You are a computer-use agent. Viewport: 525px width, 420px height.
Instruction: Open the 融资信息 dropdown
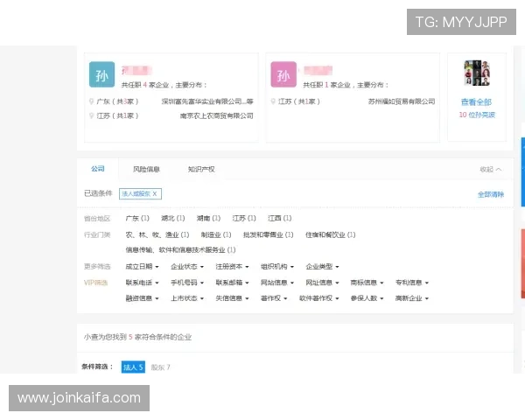coord(142,298)
